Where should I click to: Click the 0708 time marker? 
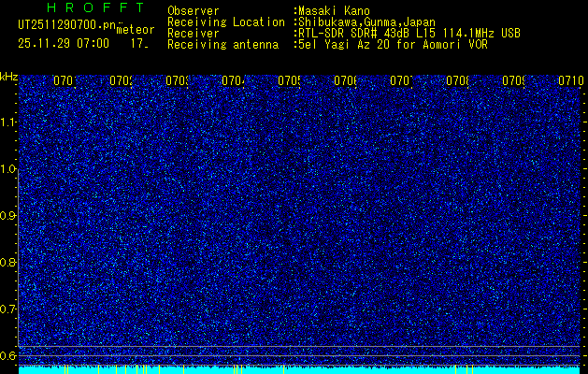pyautogui.click(x=458, y=81)
